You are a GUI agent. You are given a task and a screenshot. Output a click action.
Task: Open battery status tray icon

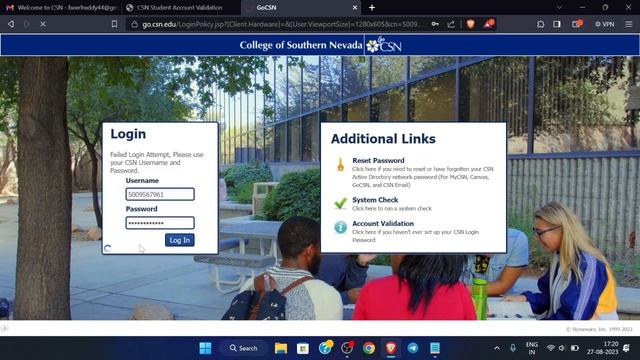pos(575,348)
